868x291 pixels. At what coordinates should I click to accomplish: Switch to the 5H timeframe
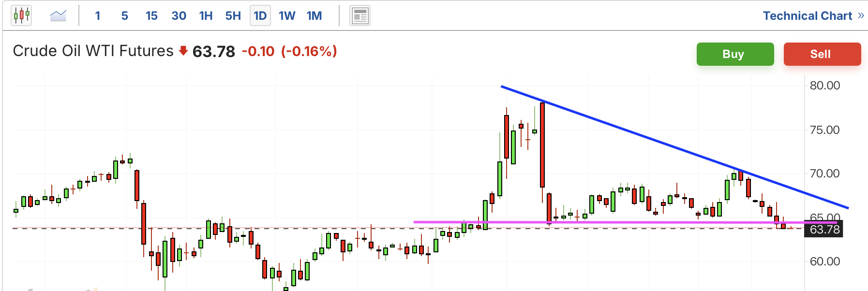233,16
